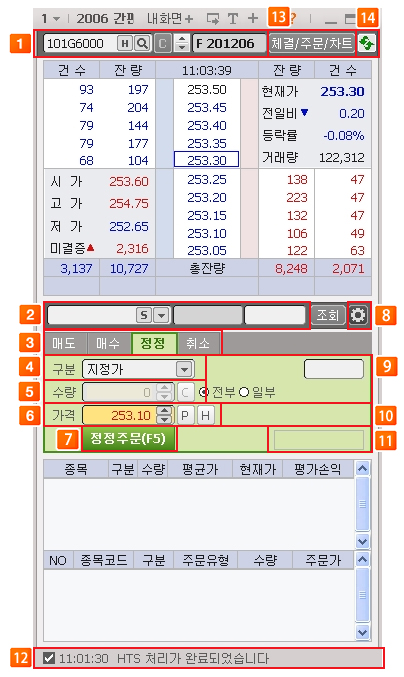Open the magnifier search for item code
Viewport: 404px width, 677px height.
click(x=142, y=43)
